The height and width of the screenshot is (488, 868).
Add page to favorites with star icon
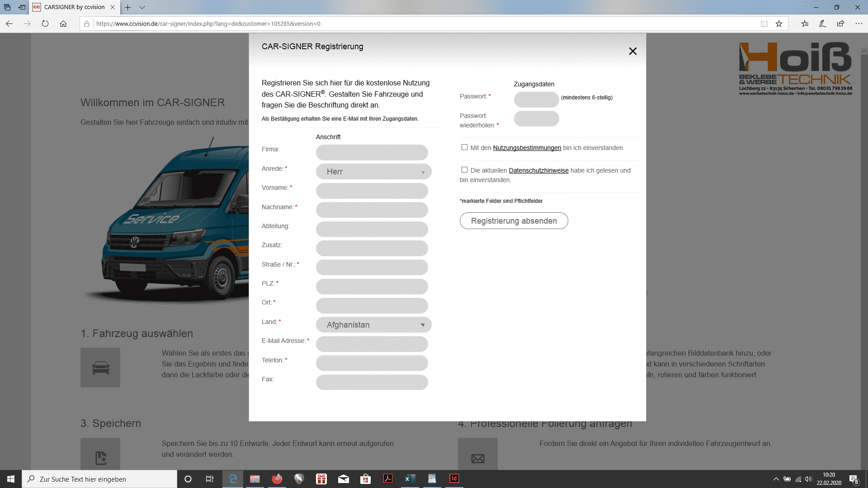(x=778, y=23)
